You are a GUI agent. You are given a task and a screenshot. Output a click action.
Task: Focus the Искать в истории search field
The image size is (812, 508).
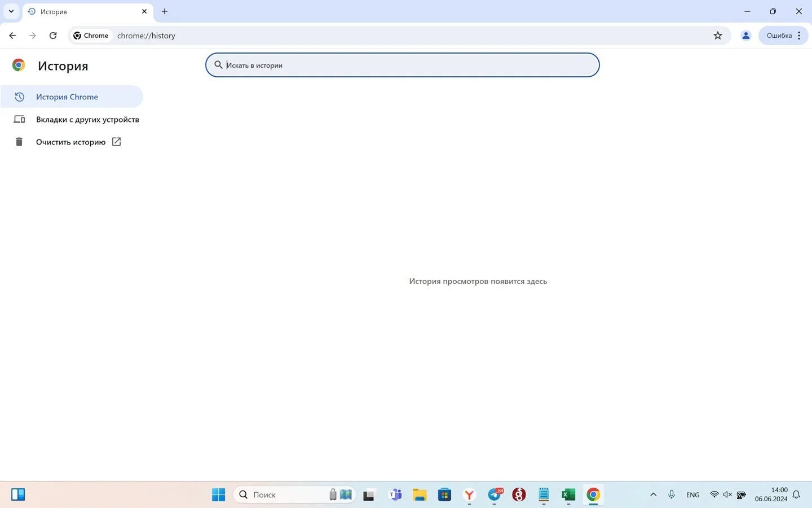(x=402, y=65)
